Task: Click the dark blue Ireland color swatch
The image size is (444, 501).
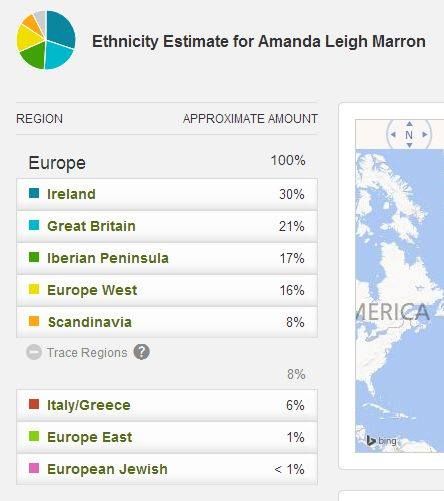Action: tap(34, 193)
